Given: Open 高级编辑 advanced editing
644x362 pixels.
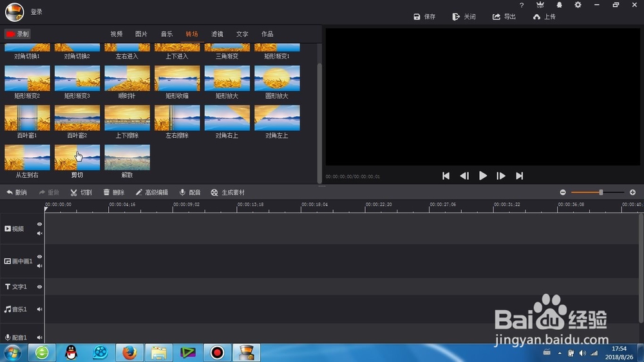Looking at the screenshot, I should tap(151, 193).
